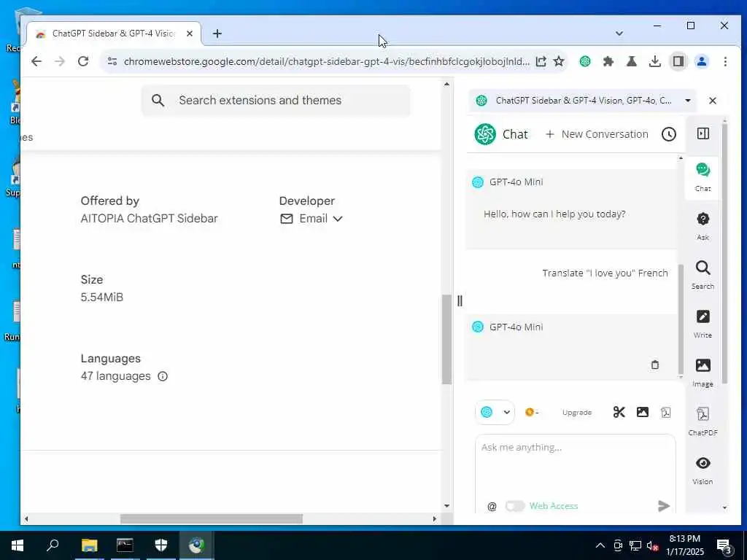Click the Search extensions and themes field
The width and height of the screenshot is (747, 560).
pyautogui.click(x=276, y=101)
